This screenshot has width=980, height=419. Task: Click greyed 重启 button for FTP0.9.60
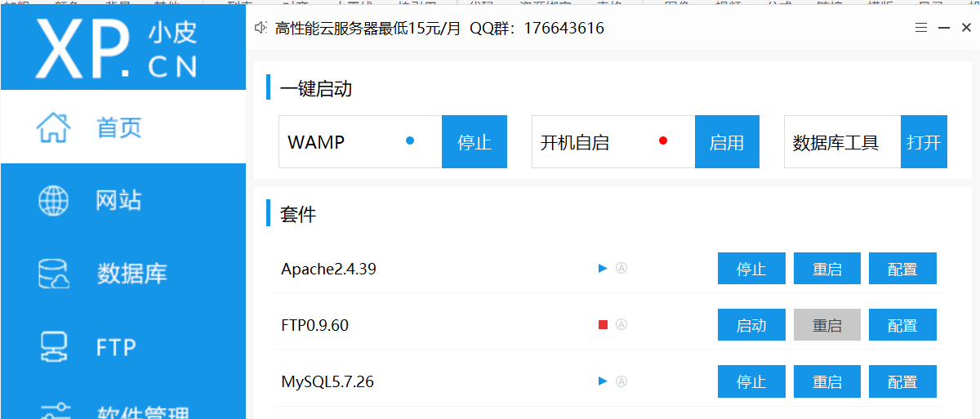(x=827, y=325)
